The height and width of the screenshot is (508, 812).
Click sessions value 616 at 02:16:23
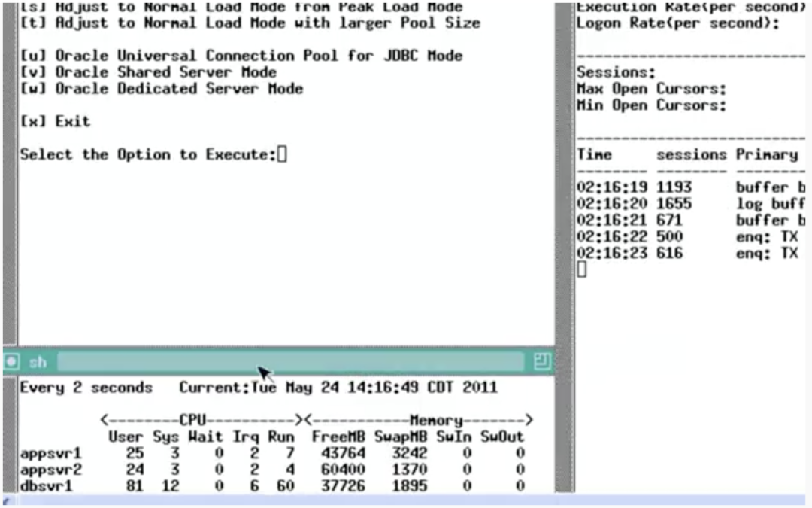670,254
